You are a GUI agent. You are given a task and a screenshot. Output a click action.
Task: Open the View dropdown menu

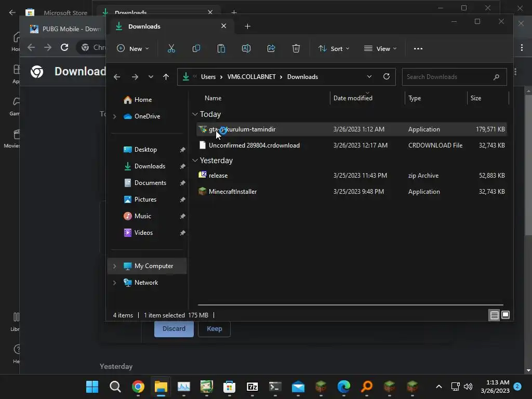(380, 48)
